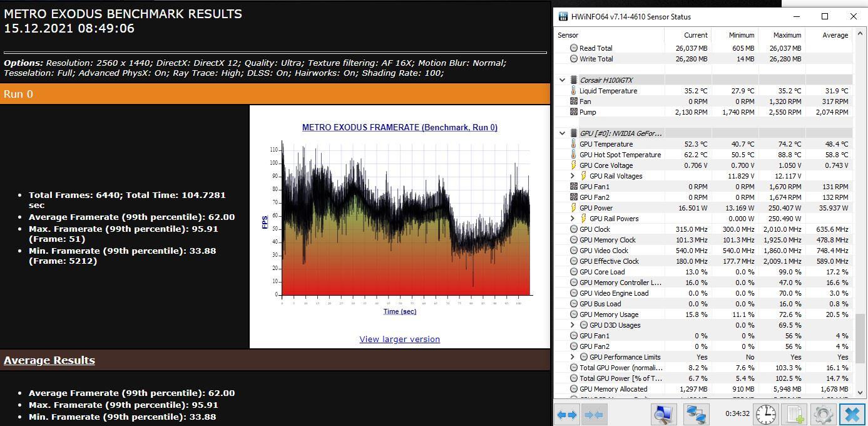Select the GPU Bus Load row
The height and width of the screenshot is (426, 868).
[x=703, y=304]
